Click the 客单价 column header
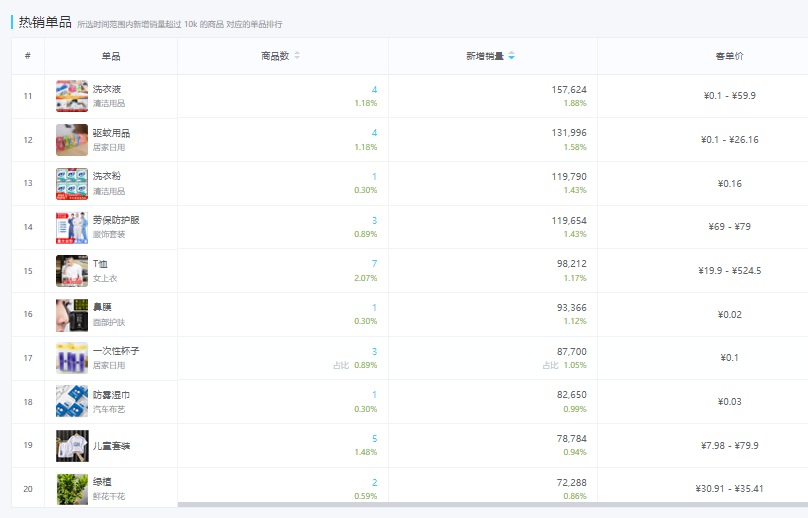Image resolution: width=808 pixels, height=518 pixels. (x=729, y=56)
